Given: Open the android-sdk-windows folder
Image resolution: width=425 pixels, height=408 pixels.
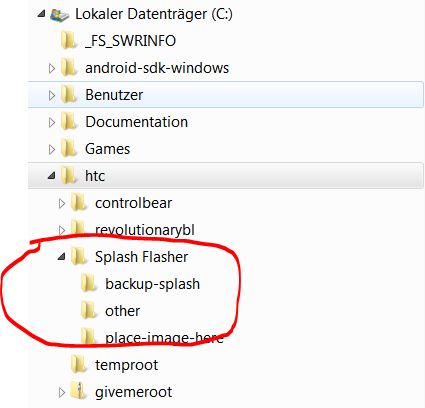Looking at the screenshot, I should (x=157, y=68).
